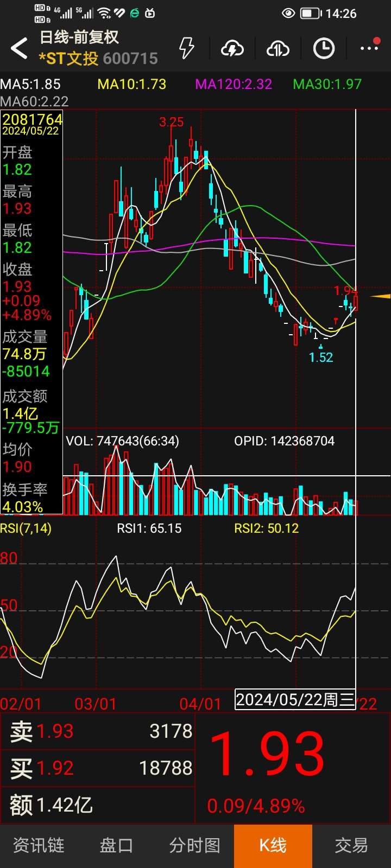
Task: Tap the 开盘 1.82 value
Action: [x=17, y=170]
